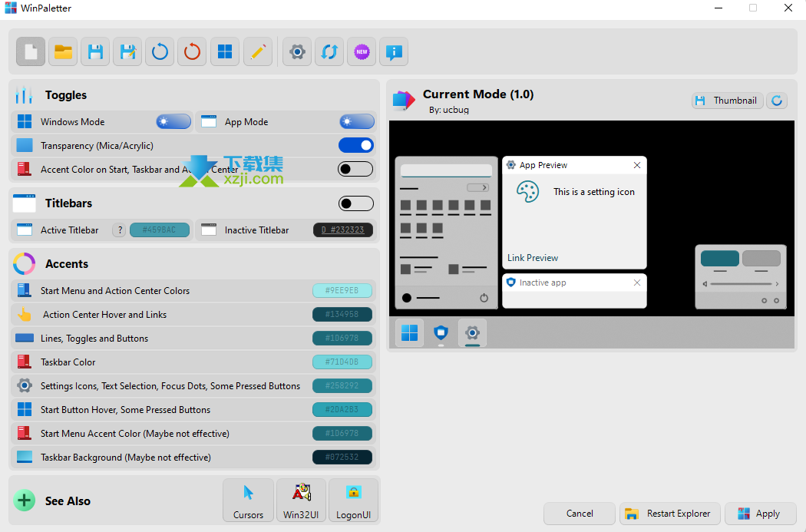Open the Cursors editor
This screenshot has height=532, width=806.
pyautogui.click(x=248, y=500)
